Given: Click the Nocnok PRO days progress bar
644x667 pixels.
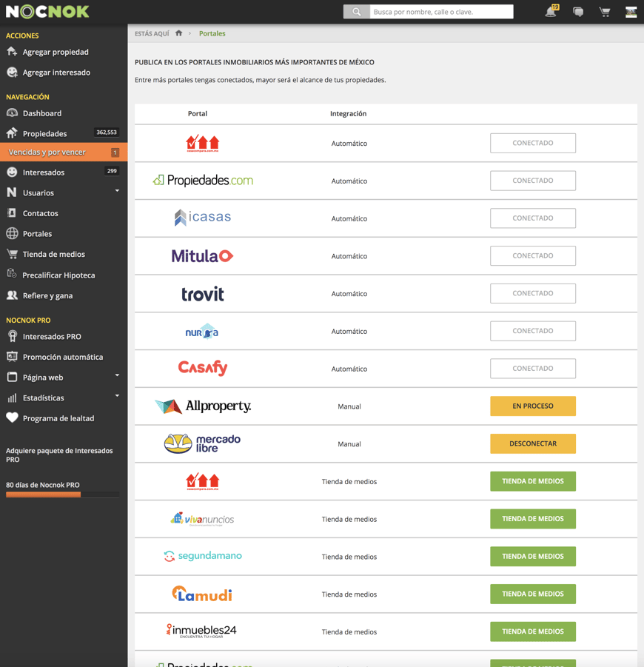Looking at the screenshot, I should point(62,495).
